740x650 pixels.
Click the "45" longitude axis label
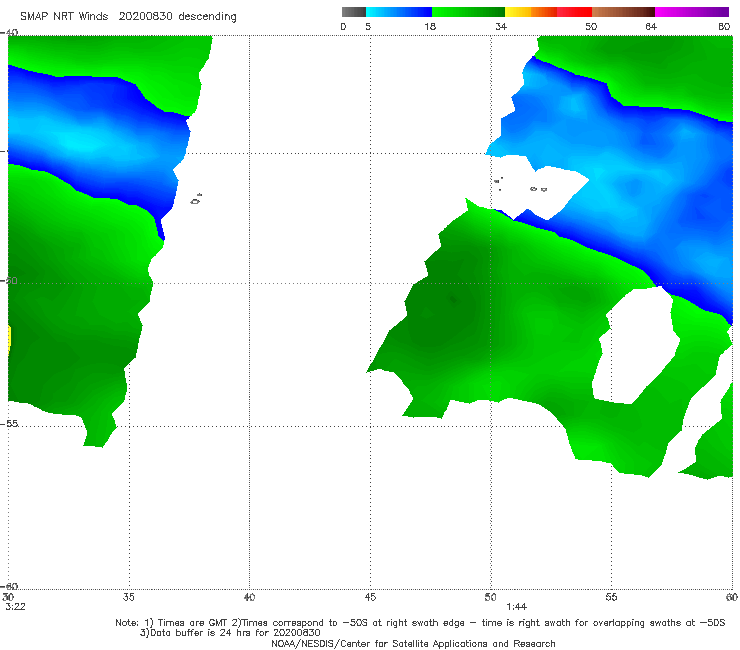pyautogui.click(x=370, y=597)
